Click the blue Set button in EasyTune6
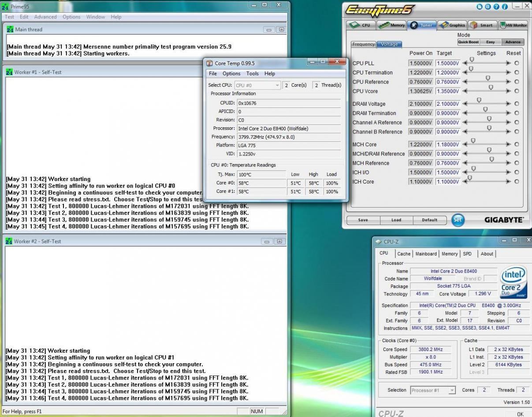Image resolution: width=532 pixels, height=417 pixels. [x=458, y=220]
